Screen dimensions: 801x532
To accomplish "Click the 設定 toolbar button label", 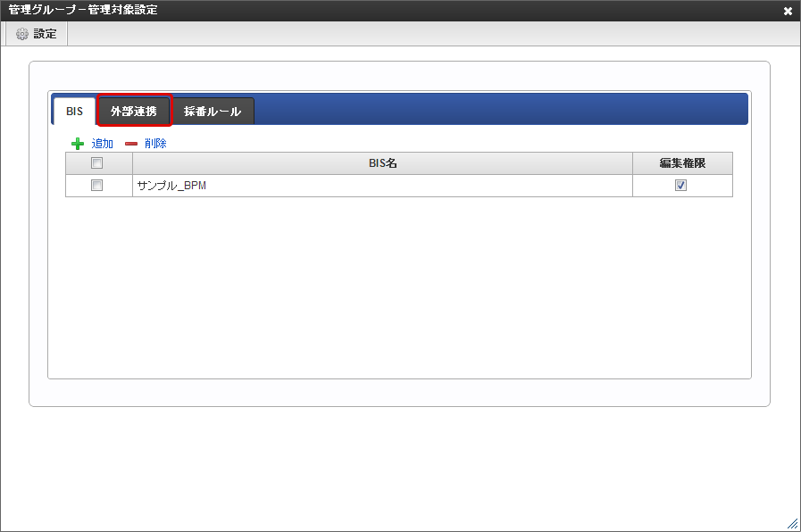I will point(45,34).
